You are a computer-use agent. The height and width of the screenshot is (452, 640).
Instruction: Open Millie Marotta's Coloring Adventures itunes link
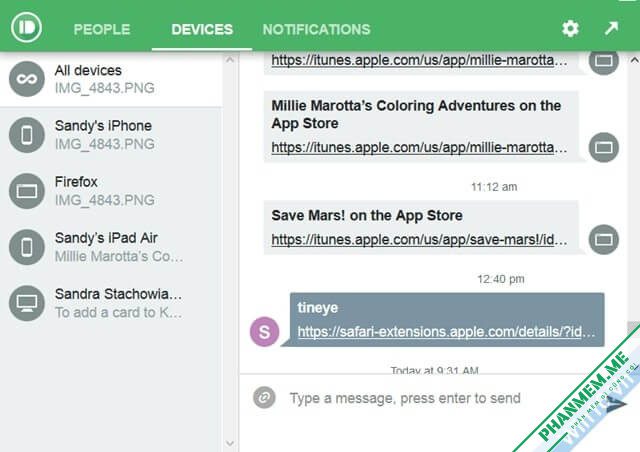[419, 147]
